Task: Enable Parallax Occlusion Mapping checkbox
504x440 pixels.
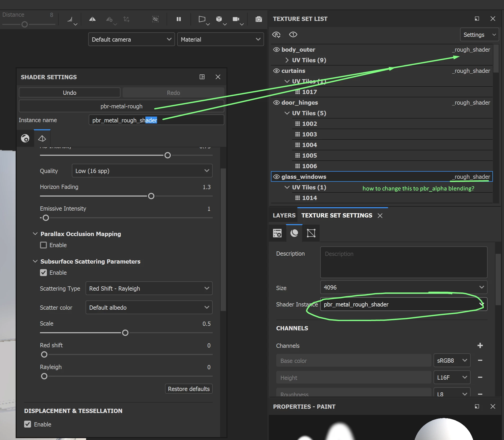Action: pyautogui.click(x=43, y=245)
